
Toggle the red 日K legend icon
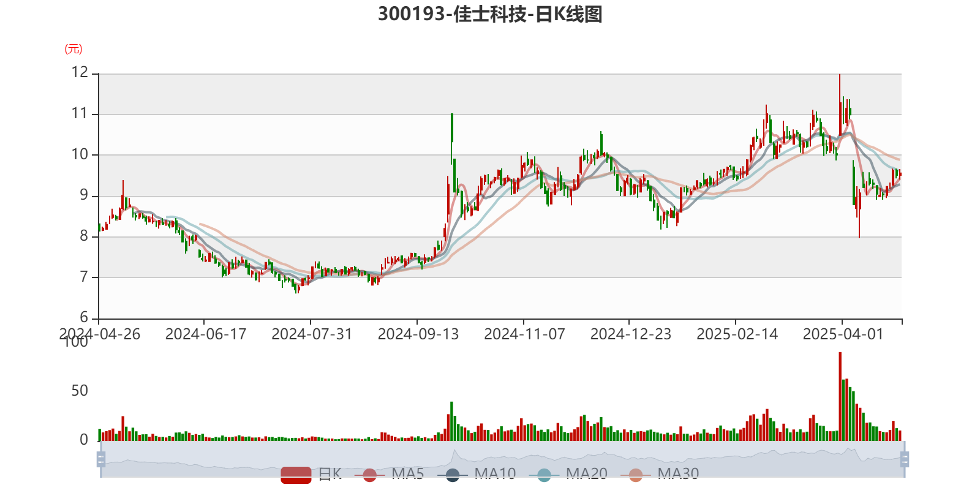(x=296, y=474)
